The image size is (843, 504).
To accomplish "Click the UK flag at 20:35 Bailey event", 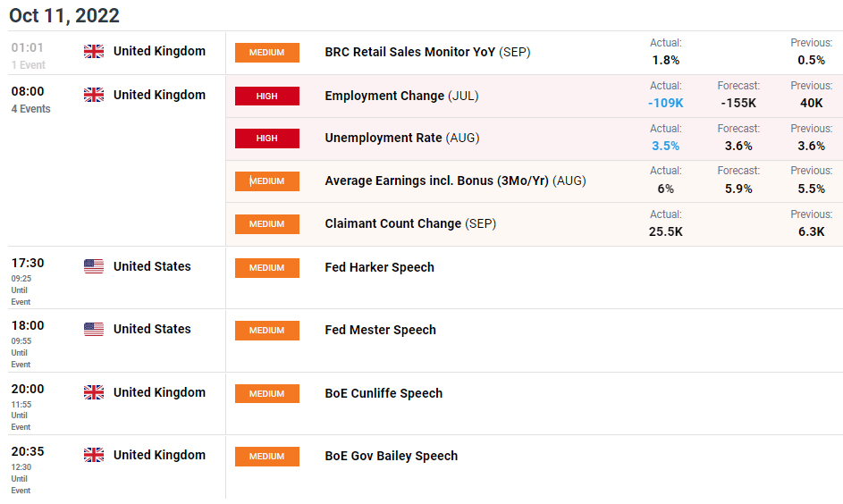I will (x=94, y=455).
